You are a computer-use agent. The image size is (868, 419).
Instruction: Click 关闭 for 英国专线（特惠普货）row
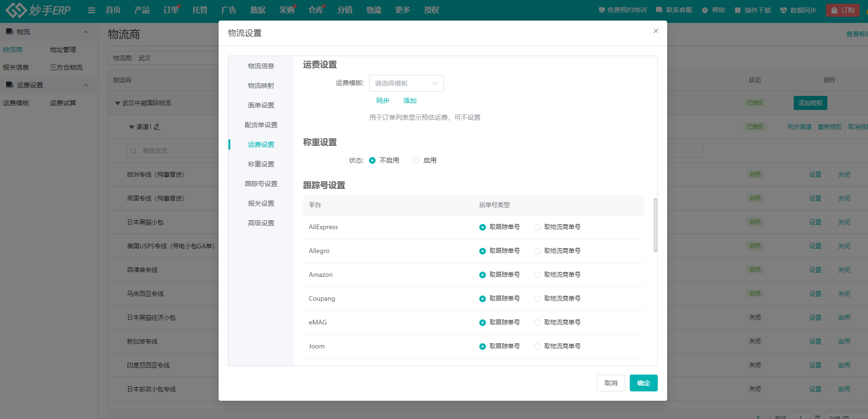pyautogui.click(x=844, y=198)
